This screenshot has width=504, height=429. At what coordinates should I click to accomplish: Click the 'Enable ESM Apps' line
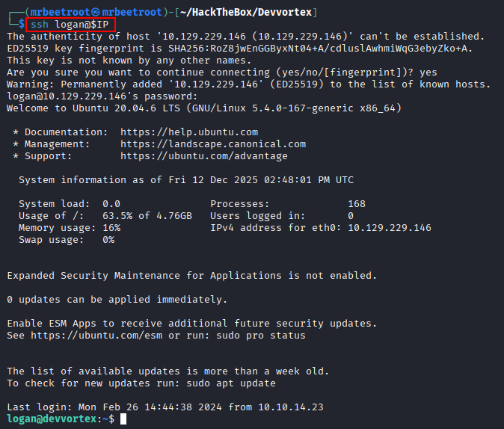pyautogui.click(x=191, y=324)
